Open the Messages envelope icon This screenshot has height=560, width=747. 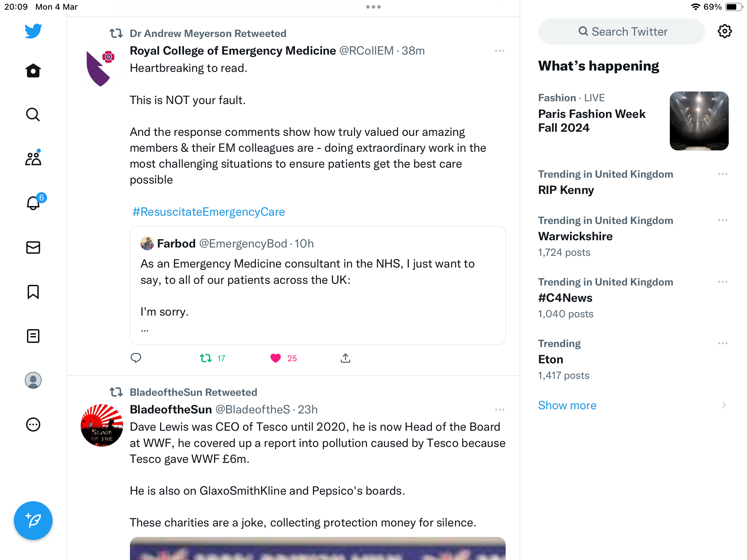click(x=33, y=248)
